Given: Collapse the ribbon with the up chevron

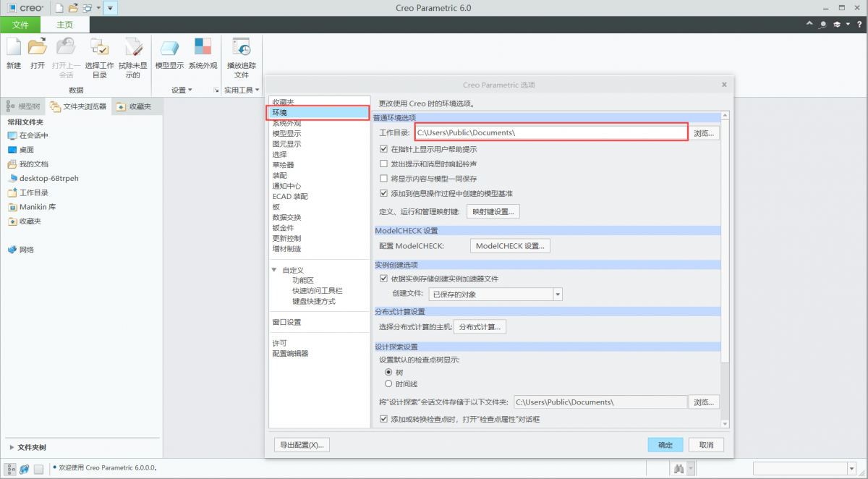Looking at the screenshot, I should 810,24.
